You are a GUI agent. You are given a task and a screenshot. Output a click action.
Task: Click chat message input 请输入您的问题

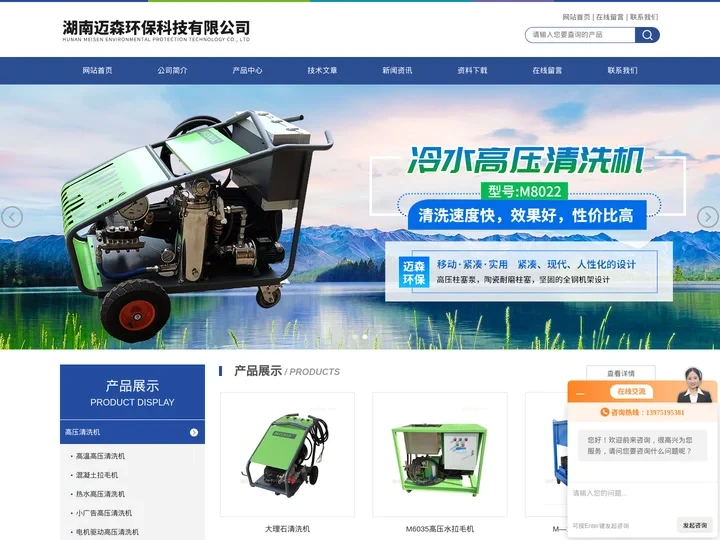pyautogui.click(x=641, y=498)
